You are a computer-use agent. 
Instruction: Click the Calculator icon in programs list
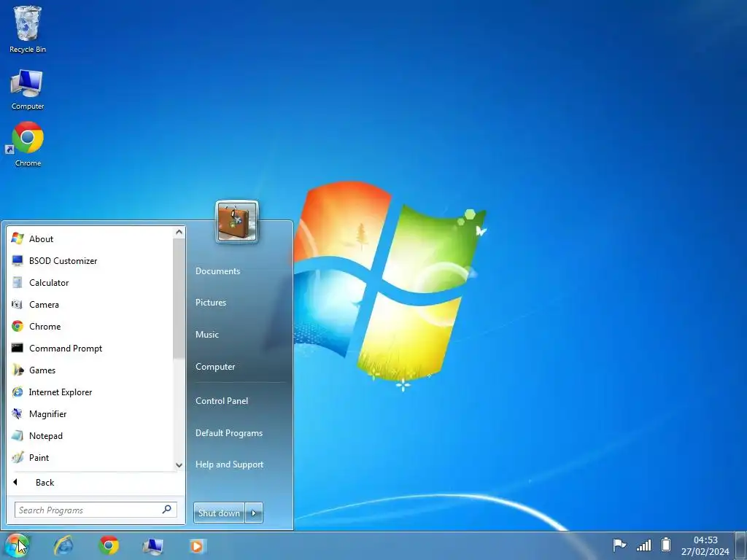[x=18, y=282]
